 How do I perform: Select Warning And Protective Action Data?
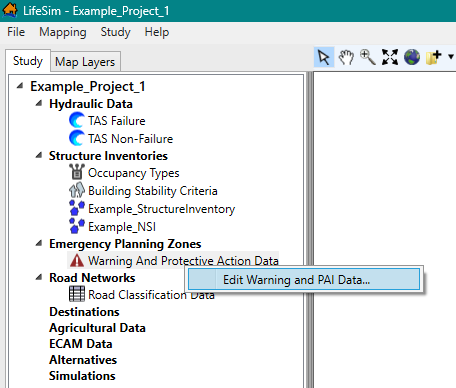(x=183, y=261)
